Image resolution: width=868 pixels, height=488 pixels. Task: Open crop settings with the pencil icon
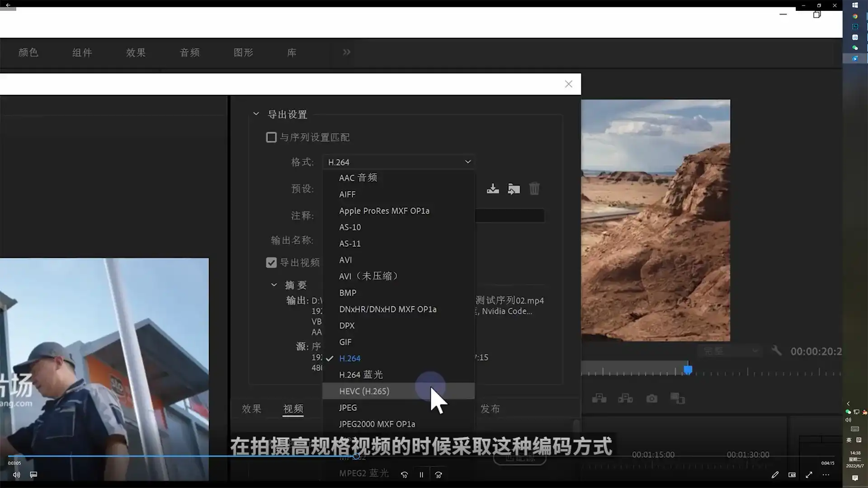775,475
